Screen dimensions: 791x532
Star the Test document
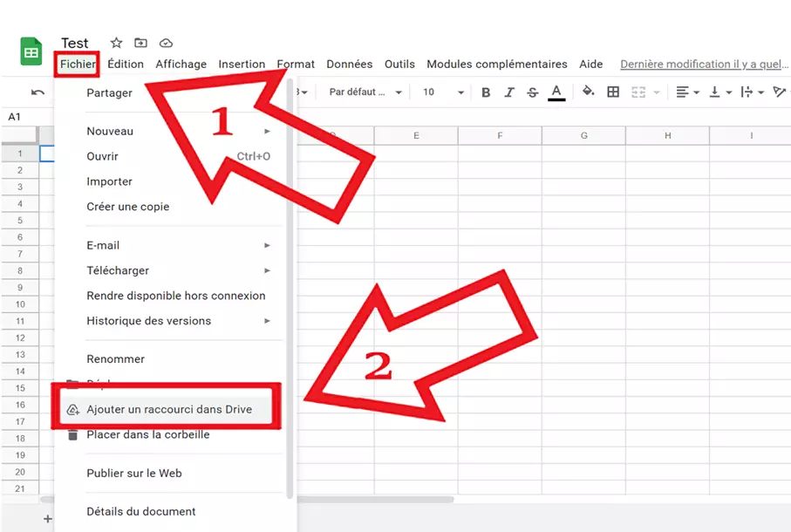(x=117, y=43)
